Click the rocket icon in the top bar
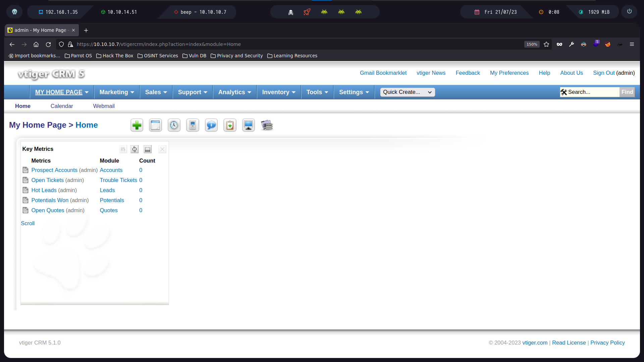644x362 pixels. [307, 12]
